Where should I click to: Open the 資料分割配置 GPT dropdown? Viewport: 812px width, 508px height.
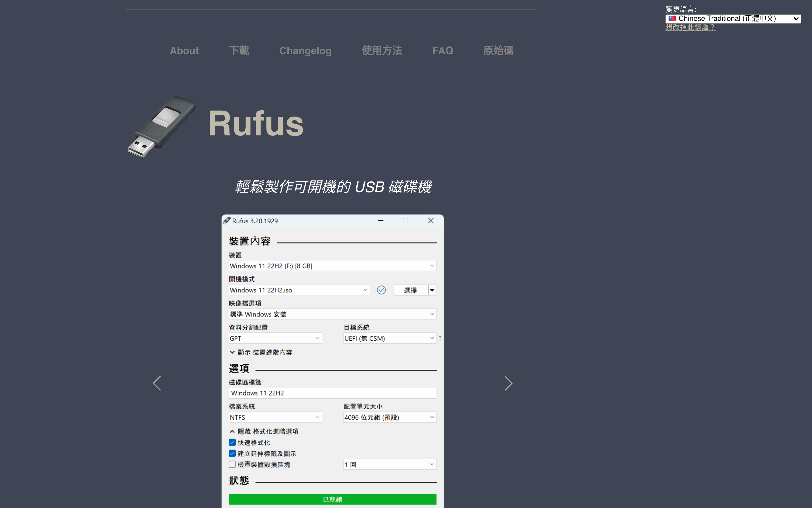click(x=275, y=338)
